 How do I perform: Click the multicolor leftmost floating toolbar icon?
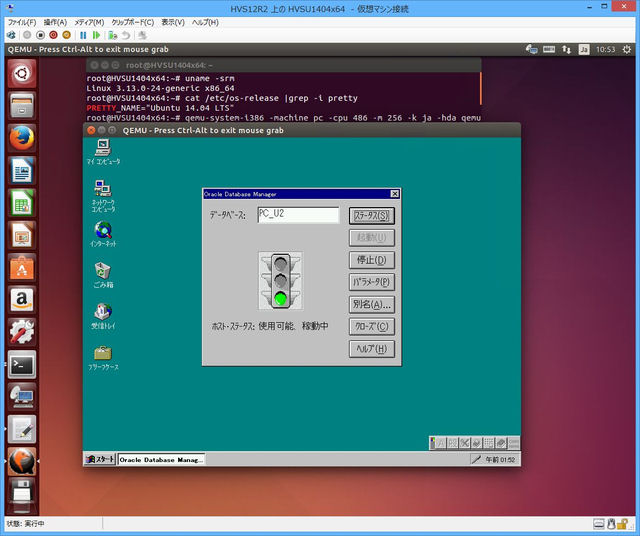coord(433,443)
